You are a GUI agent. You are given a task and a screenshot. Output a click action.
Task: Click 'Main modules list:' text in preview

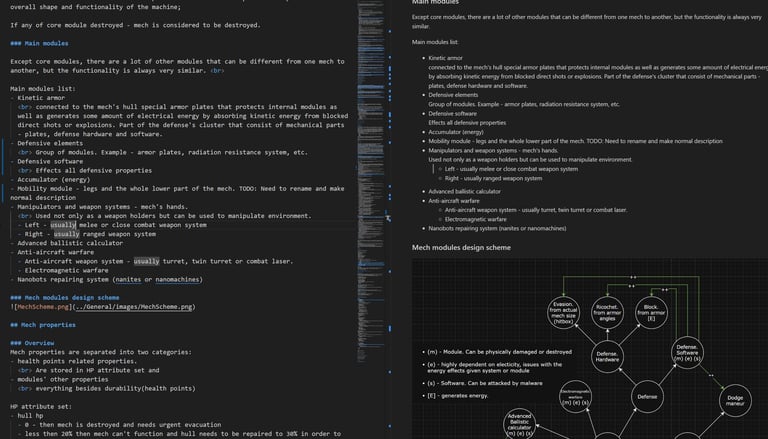pos(435,42)
